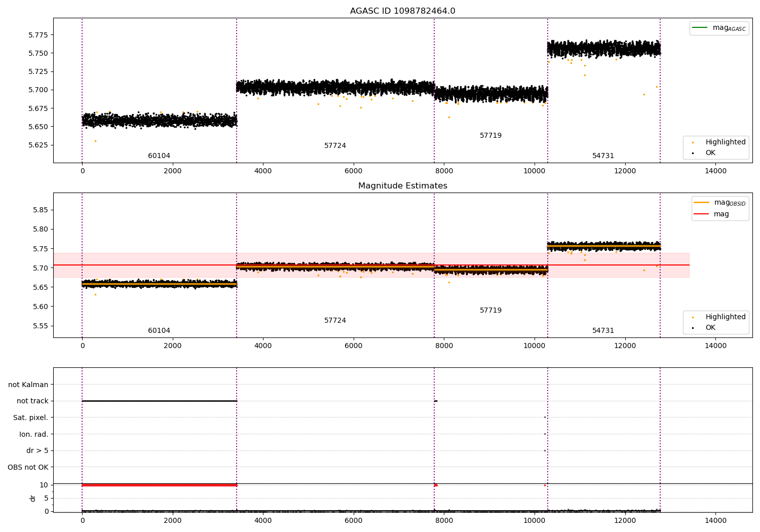Click the "not Kalman" flag label
The height and width of the screenshot is (532, 760).
pyautogui.click(x=28, y=385)
